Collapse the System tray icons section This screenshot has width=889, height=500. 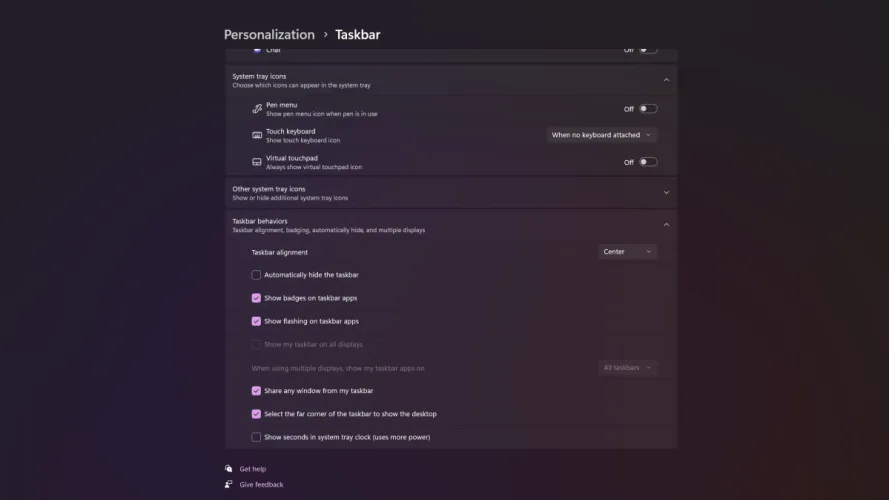click(666, 80)
